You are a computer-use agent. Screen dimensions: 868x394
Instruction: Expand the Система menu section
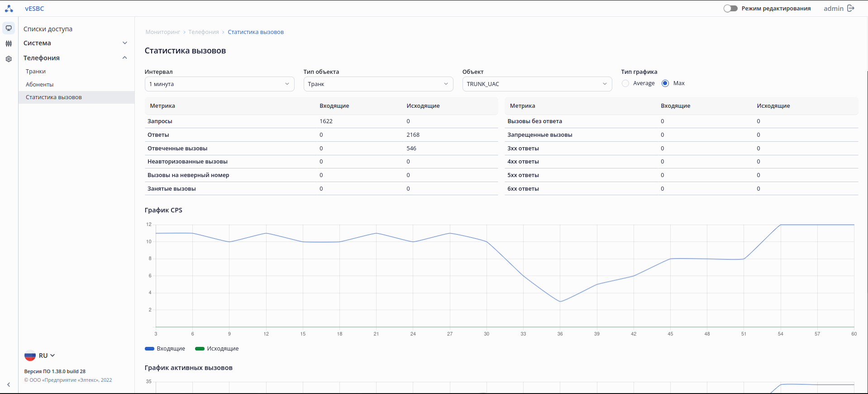click(75, 43)
